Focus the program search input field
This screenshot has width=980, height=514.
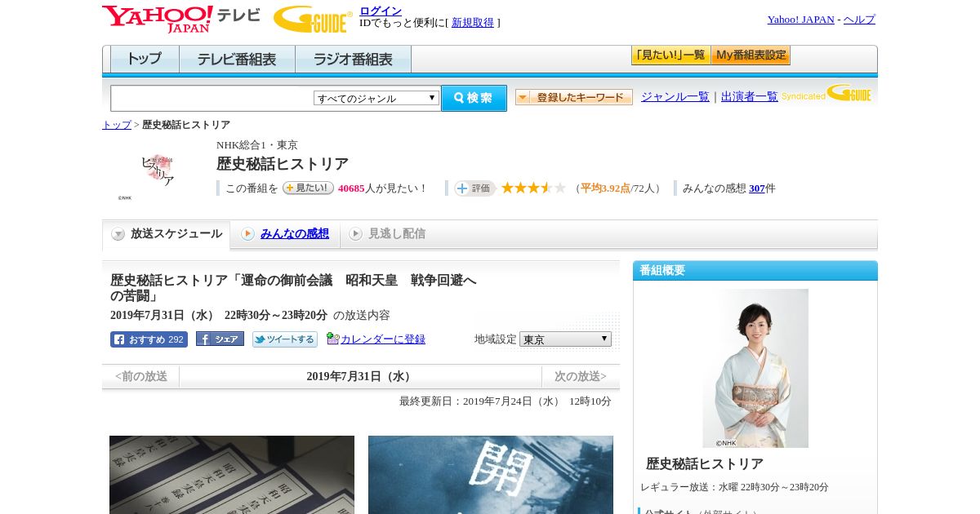coord(212,98)
